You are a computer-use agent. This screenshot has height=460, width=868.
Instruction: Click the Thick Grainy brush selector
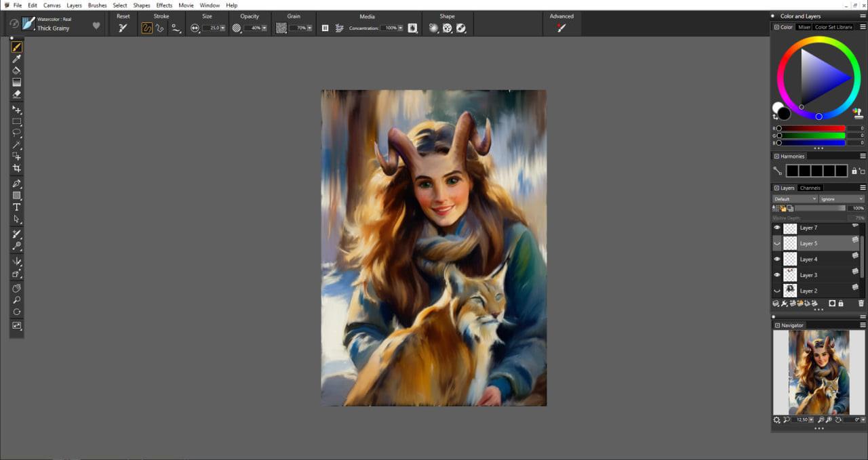click(x=53, y=28)
